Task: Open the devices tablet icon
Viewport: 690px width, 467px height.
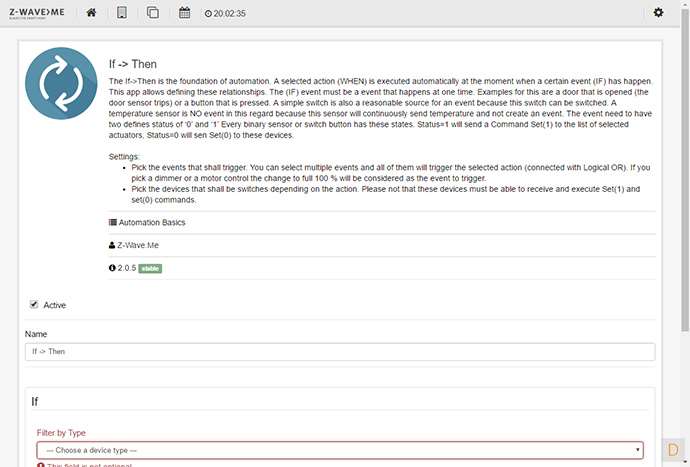Action: coord(122,13)
